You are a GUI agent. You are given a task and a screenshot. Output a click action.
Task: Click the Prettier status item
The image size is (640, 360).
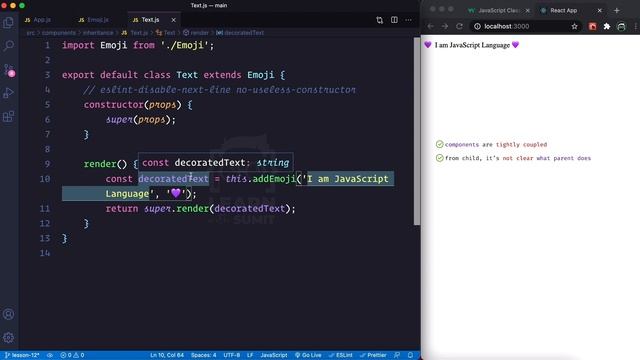click(x=373, y=355)
